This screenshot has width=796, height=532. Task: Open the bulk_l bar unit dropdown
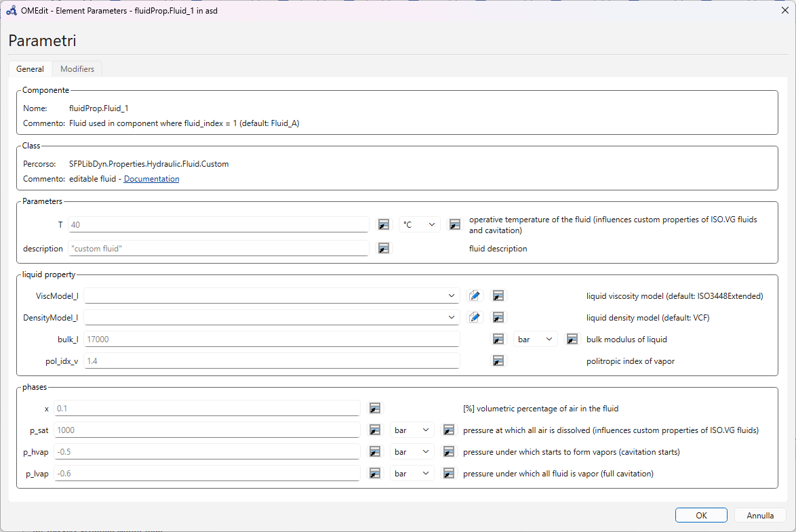pyautogui.click(x=536, y=339)
